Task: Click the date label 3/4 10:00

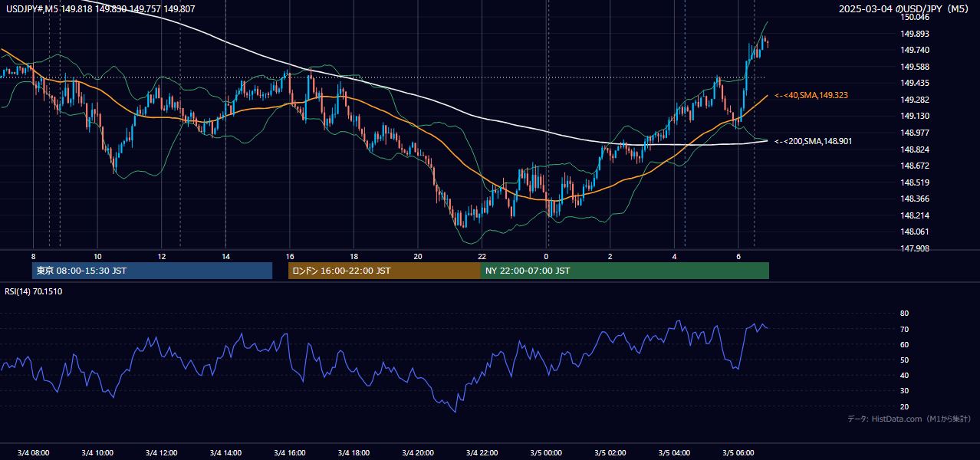Action: 97,452
